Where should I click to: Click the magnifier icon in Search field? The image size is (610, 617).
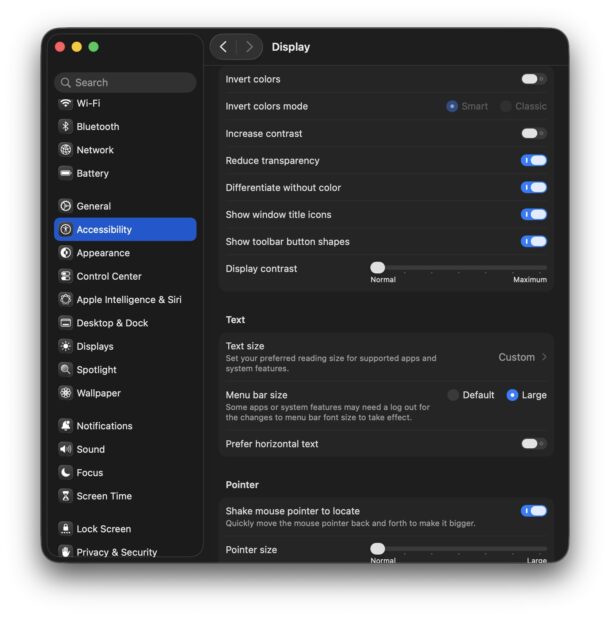tap(66, 83)
